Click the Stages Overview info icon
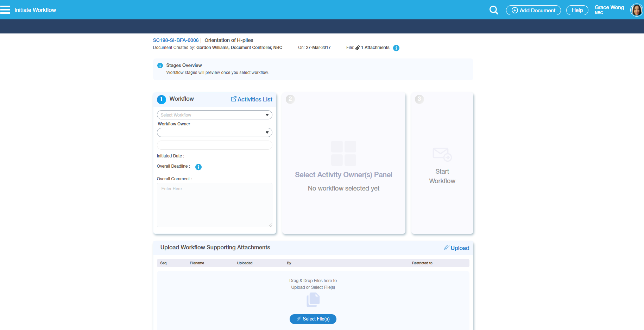Viewport: 644px width, 330px height. (x=160, y=66)
